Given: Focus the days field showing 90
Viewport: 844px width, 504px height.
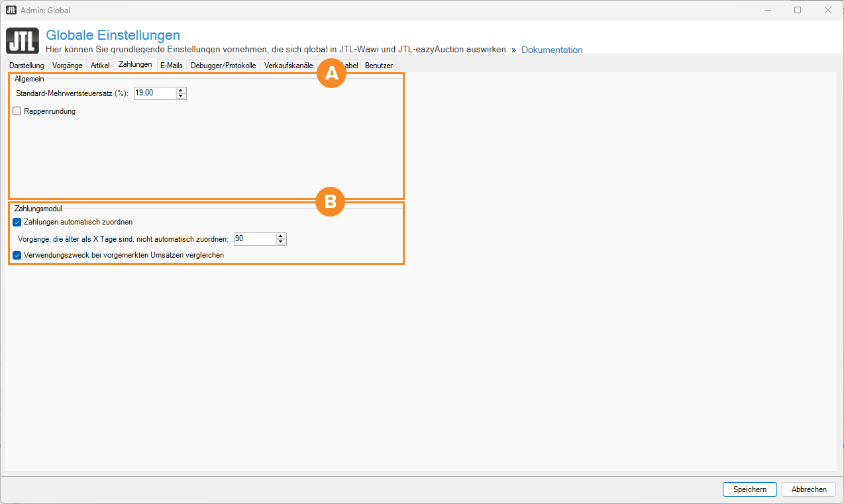Looking at the screenshot, I should (x=254, y=238).
